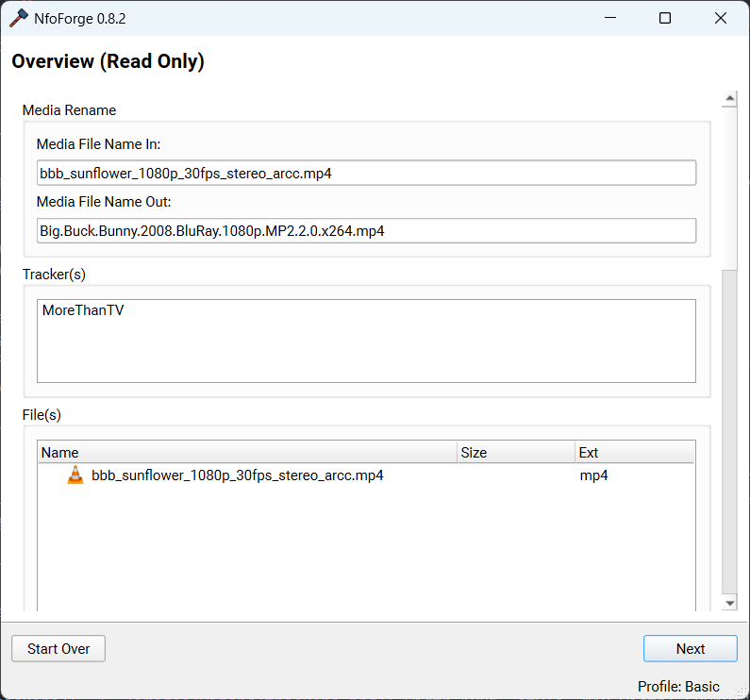Image resolution: width=750 pixels, height=700 pixels.
Task: Click the Profile: Basic status label
Action: coord(678,687)
